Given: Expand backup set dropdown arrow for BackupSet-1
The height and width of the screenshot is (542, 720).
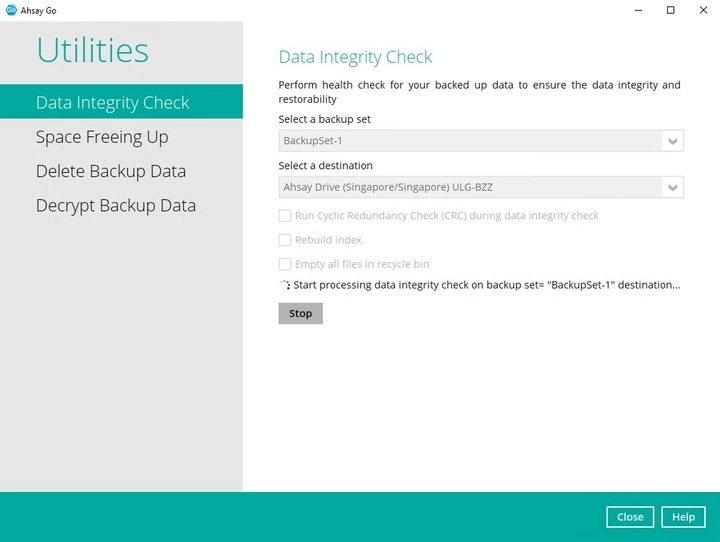Looking at the screenshot, I should tap(673, 141).
